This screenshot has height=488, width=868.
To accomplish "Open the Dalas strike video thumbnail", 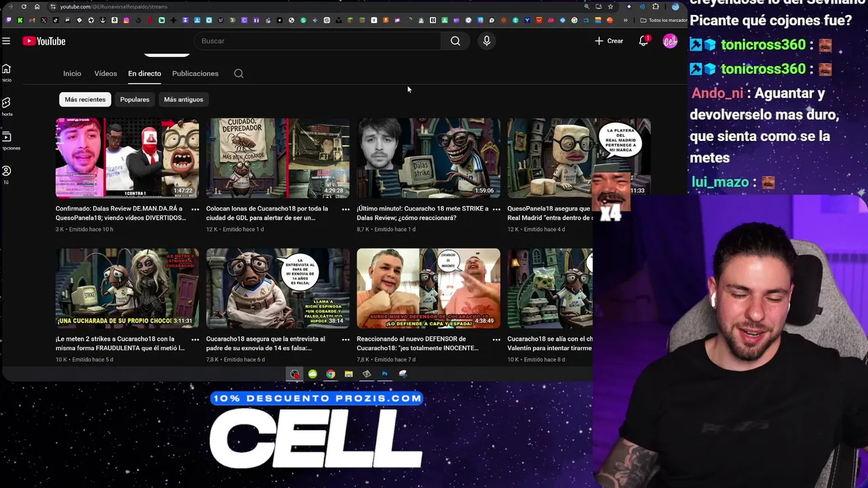I will point(429,158).
